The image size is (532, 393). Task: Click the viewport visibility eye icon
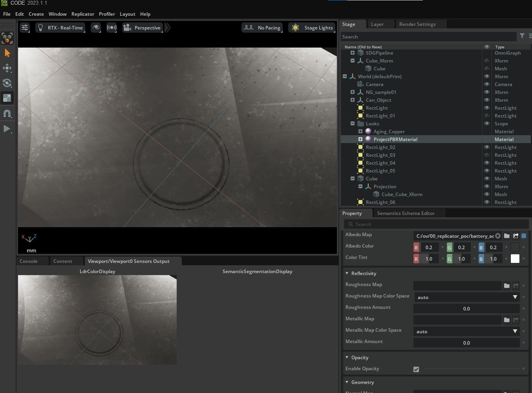(x=96, y=28)
